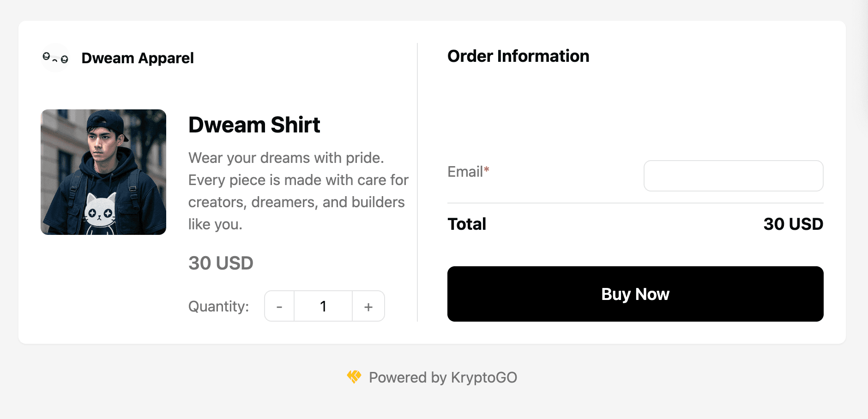This screenshot has height=419, width=868.
Task: Click the Dweam Apparel store name
Action: click(x=137, y=58)
